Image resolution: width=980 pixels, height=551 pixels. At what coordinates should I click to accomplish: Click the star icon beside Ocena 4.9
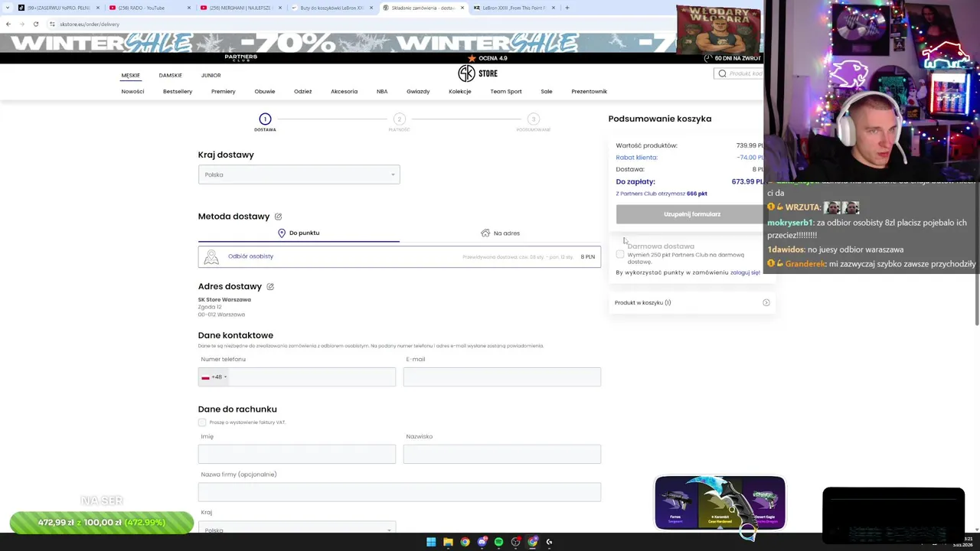(472, 58)
